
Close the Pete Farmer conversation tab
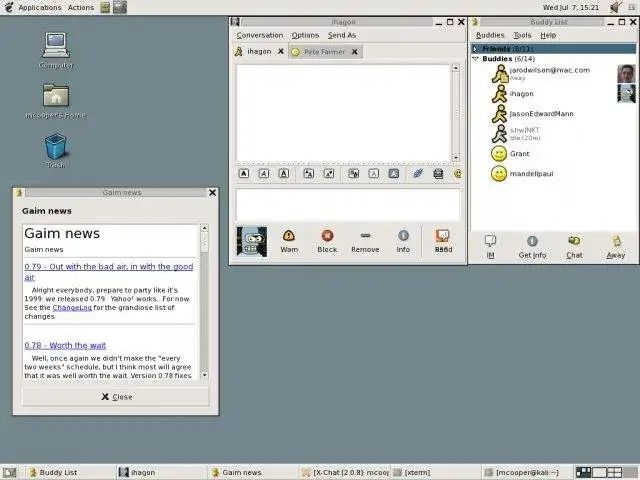click(x=355, y=52)
